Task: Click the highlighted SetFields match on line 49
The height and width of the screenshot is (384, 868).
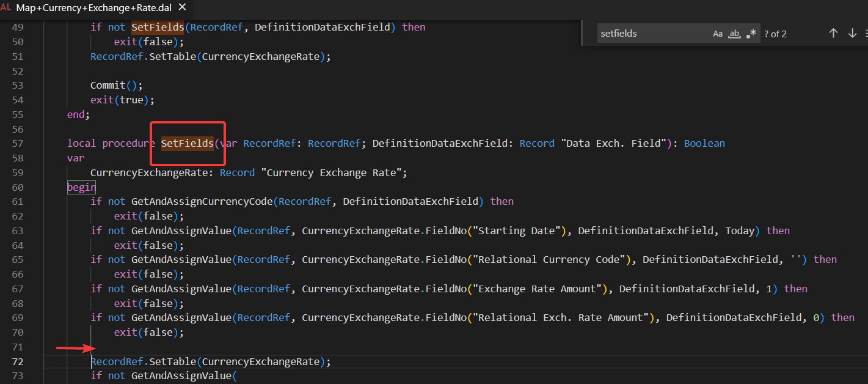Action: pyautogui.click(x=156, y=26)
